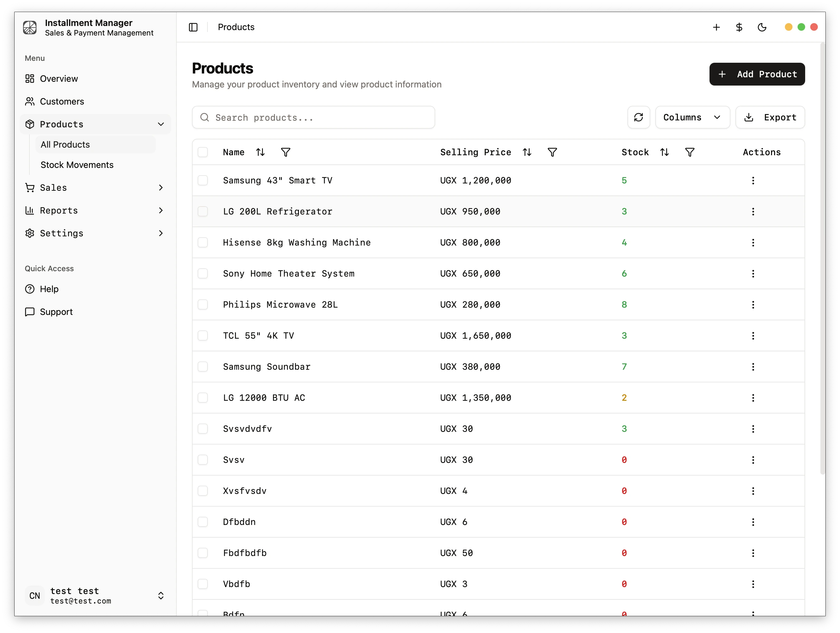Click the Search products input field
Viewport: 840px width, 633px height.
coord(313,117)
